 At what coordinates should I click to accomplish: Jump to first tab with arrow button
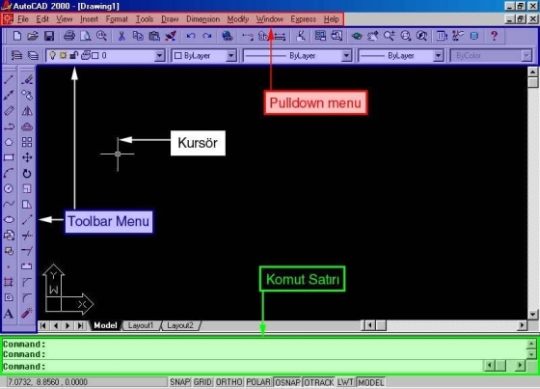click(43, 325)
